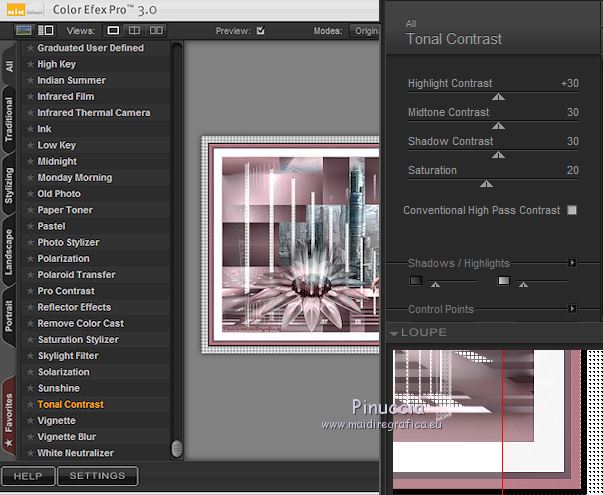The width and height of the screenshot is (603, 495).
Task: Open the Modes dropdown
Action: point(365,31)
